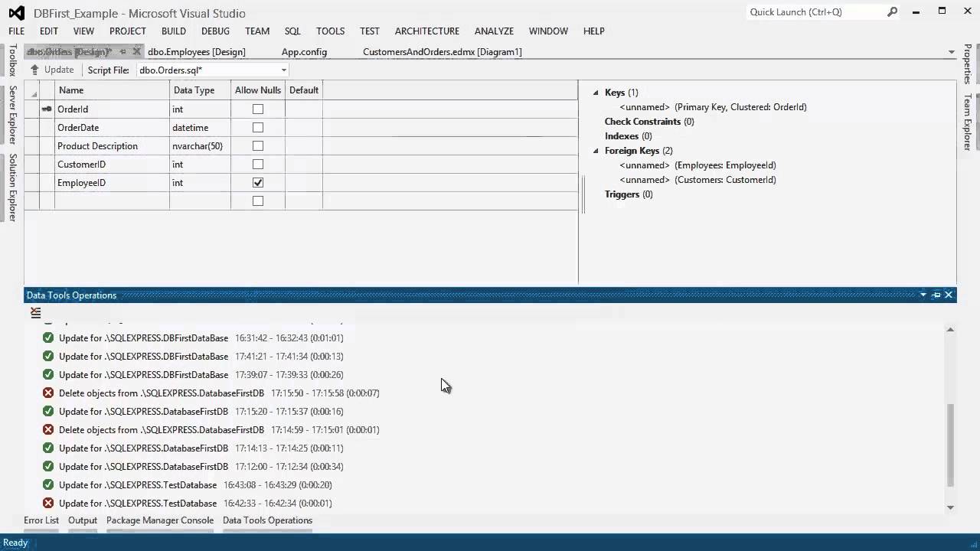The height and width of the screenshot is (551, 980).
Task: Select the OrderDate column name cell
Action: (112, 128)
